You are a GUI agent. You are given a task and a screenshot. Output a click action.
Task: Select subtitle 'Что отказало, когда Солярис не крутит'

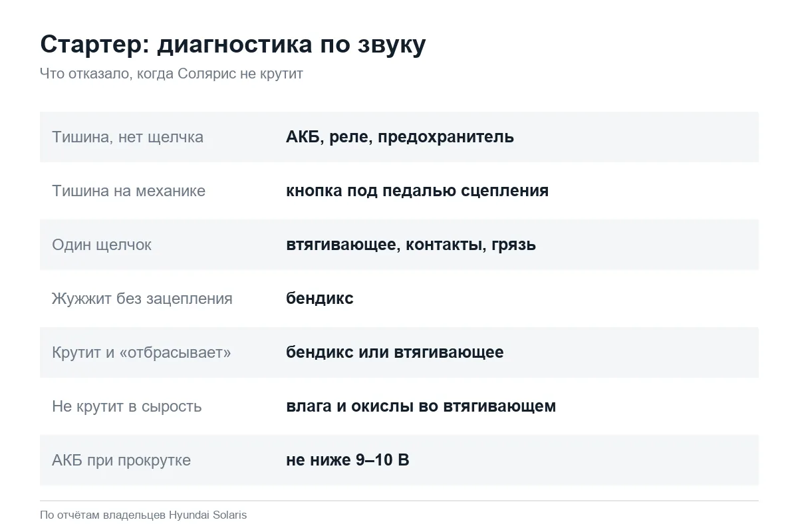[x=172, y=74]
